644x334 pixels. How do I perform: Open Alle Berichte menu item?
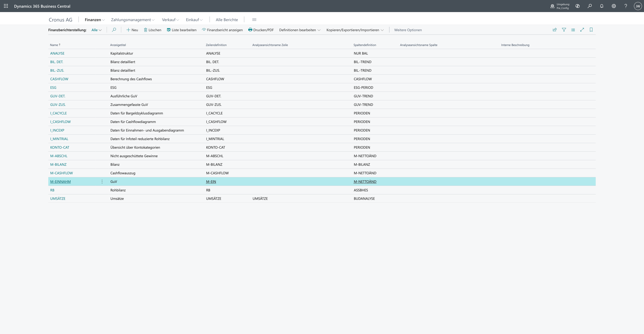pos(227,20)
